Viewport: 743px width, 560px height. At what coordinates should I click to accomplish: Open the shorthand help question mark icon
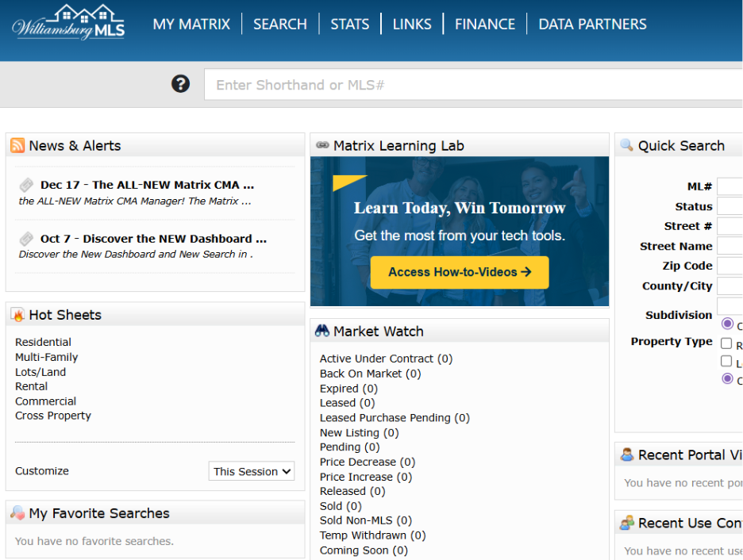180,84
